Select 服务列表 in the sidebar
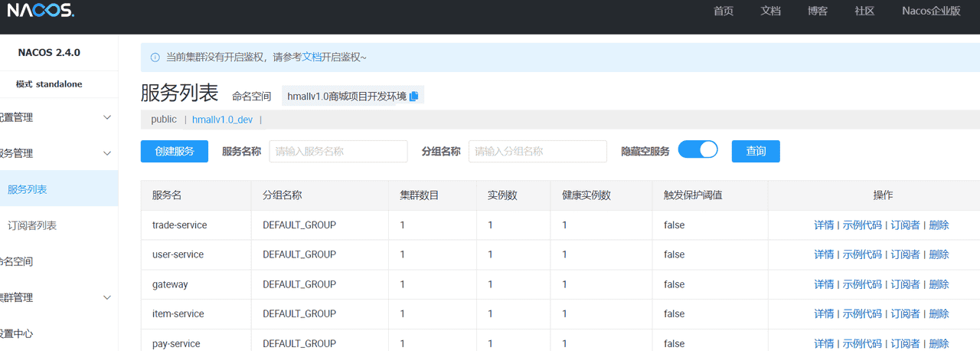The image size is (980, 351). click(28, 189)
